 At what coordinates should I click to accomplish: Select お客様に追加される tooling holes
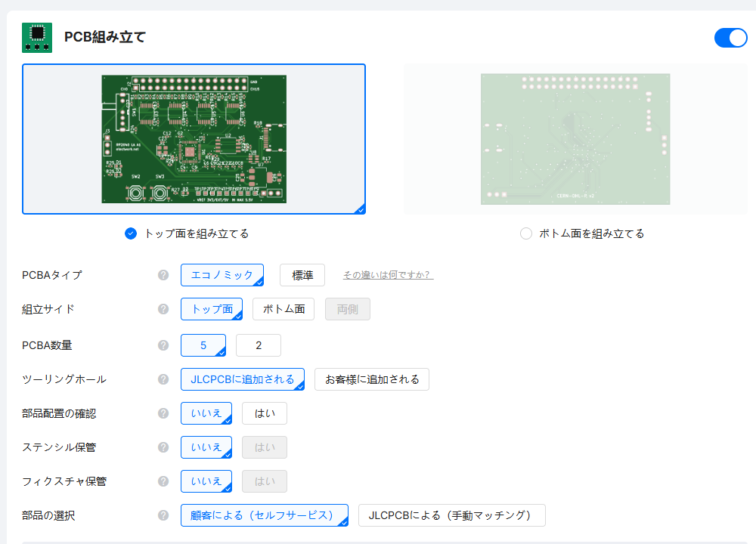pos(372,379)
